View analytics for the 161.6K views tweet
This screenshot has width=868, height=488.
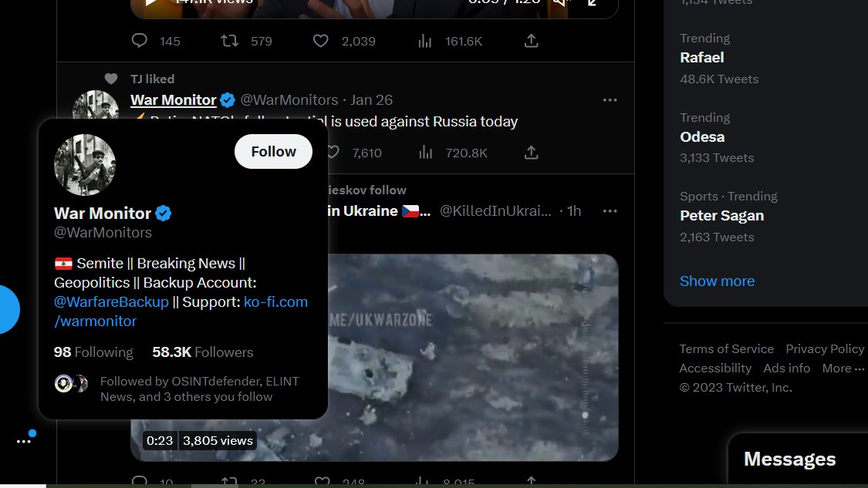(425, 41)
